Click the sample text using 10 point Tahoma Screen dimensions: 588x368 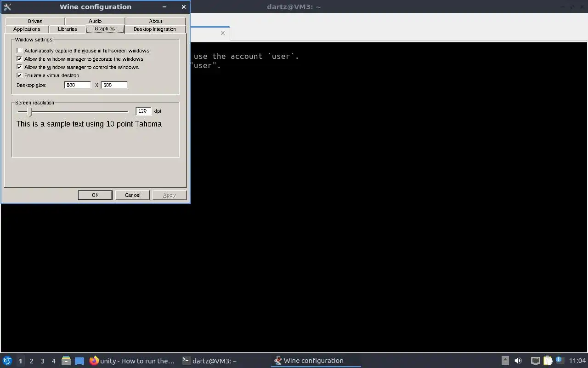point(89,124)
